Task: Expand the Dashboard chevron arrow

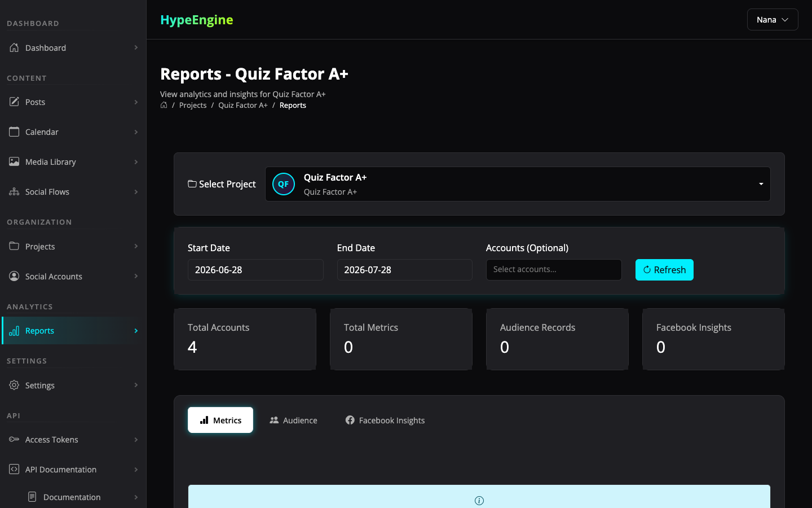Action: point(136,47)
